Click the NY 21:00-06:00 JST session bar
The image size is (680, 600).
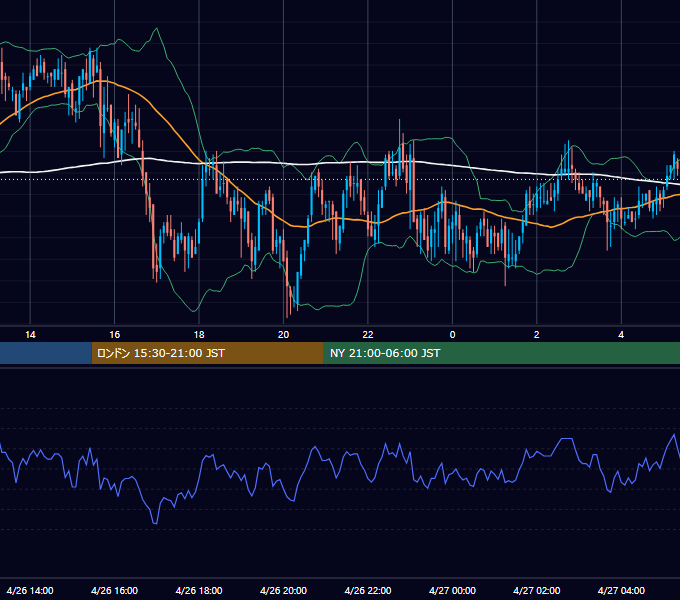click(502, 353)
